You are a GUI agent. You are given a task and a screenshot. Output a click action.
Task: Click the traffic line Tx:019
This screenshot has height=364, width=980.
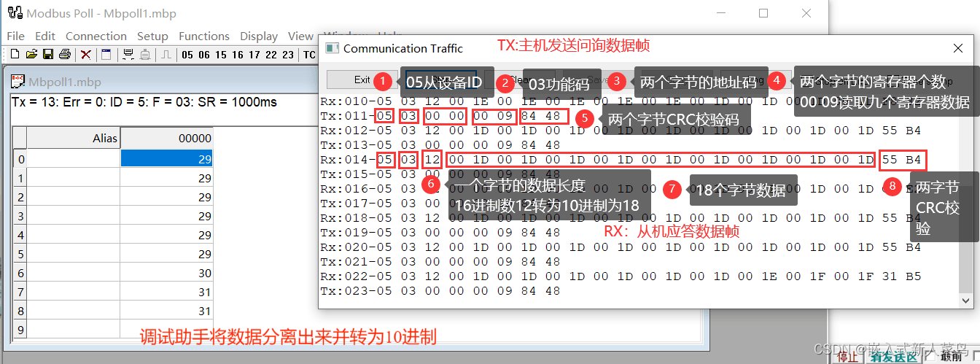pos(440,233)
